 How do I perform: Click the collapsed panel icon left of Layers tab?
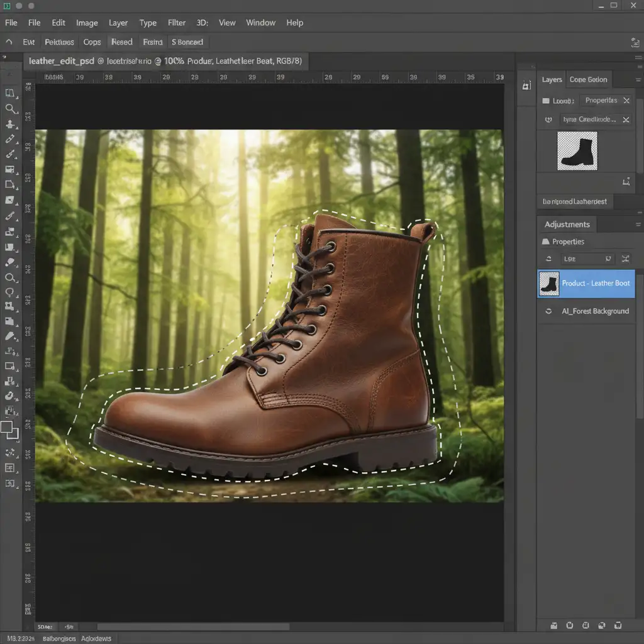(526, 85)
